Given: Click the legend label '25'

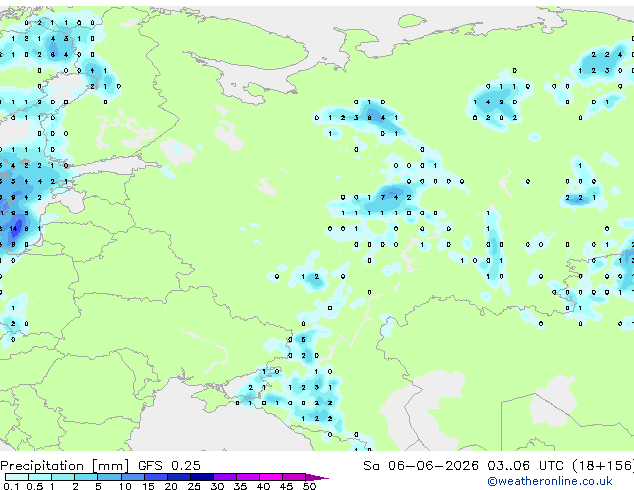Looking at the screenshot, I should pos(194,486).
